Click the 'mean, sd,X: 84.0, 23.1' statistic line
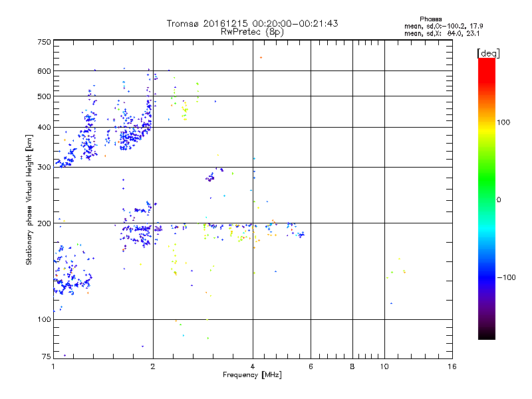The image size is (532, 399). (442, 34)
